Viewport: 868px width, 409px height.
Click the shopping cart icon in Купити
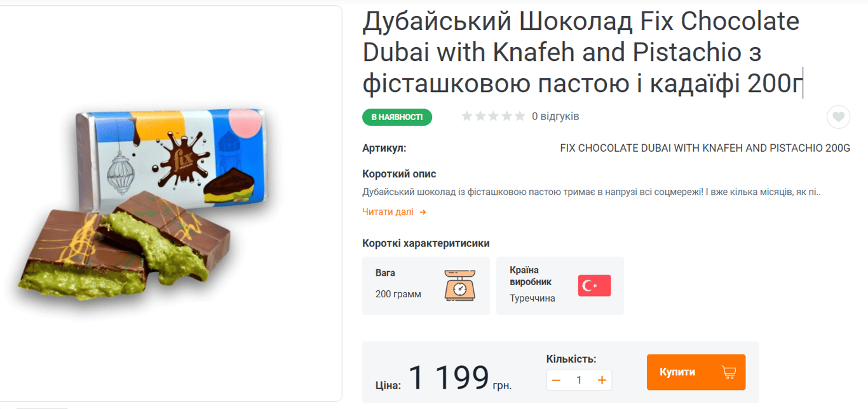pos(728,372)
